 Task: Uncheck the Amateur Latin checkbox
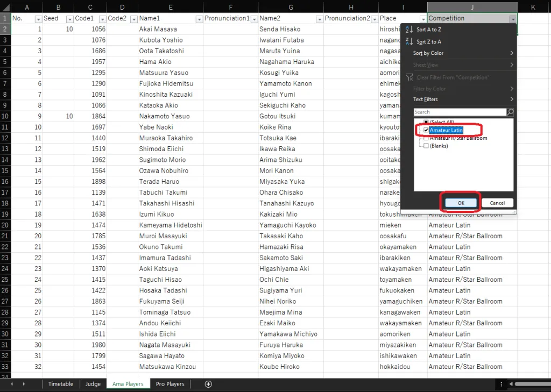pos(426,130)
